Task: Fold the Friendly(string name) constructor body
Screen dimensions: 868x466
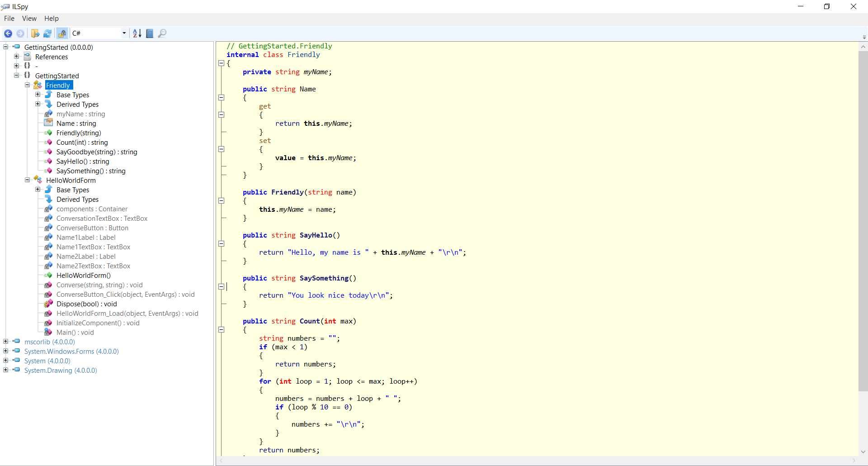Action: coord(222,201)
